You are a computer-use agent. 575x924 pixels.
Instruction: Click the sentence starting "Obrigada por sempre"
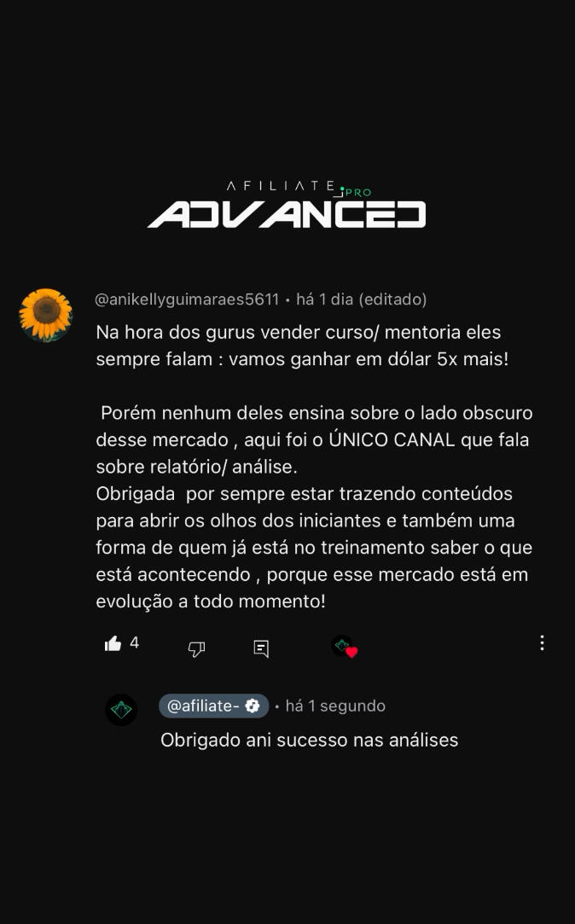click(x=314, y=548)
